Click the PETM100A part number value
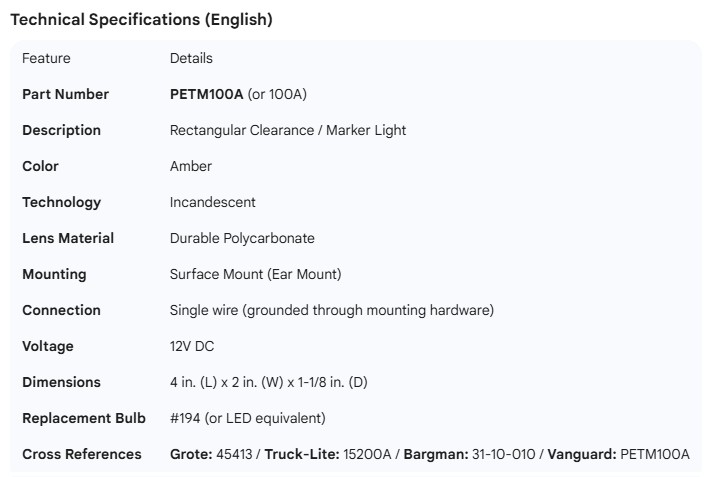Viewport: 706px width, 477px height. pos(206,94)
